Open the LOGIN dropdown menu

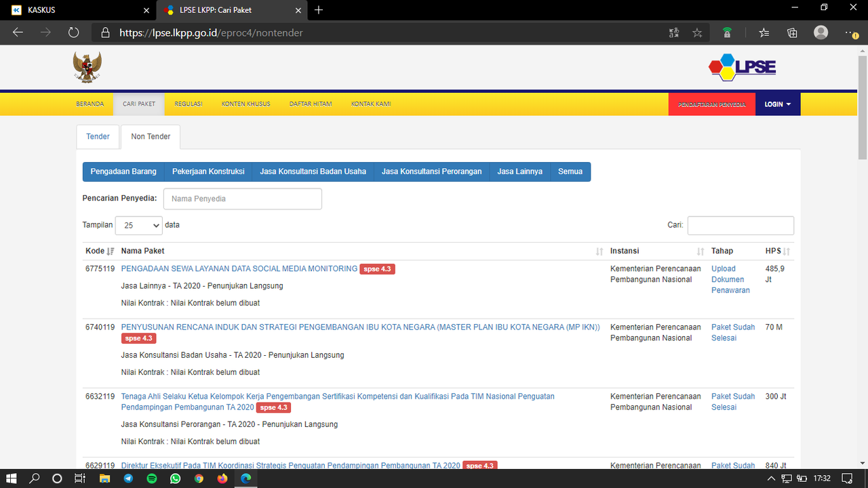pos(778,104)
